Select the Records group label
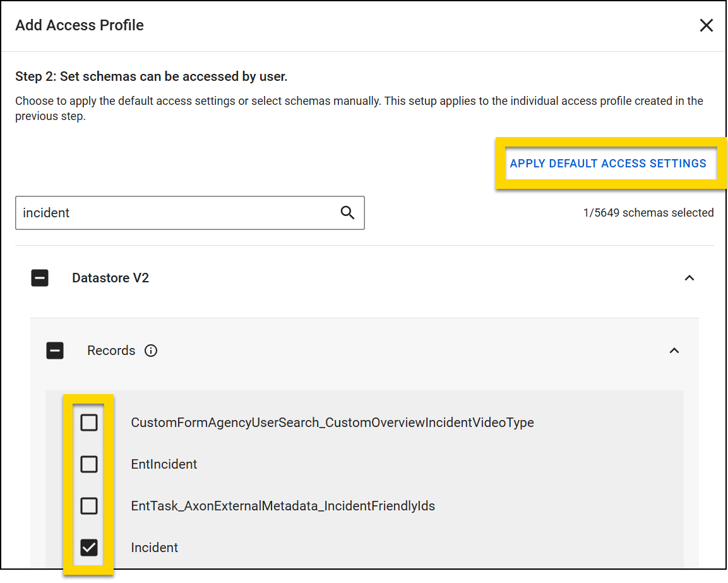728x583 pixels. point(111,351)
